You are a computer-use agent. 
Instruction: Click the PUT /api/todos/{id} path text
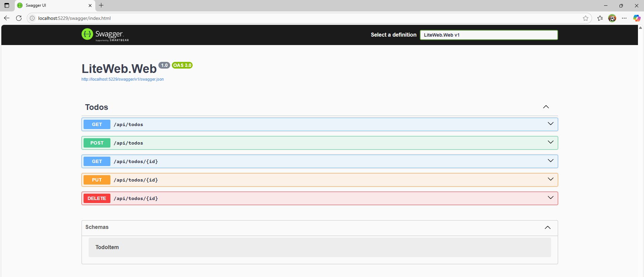pyautogui.click(x=136, y=180)
